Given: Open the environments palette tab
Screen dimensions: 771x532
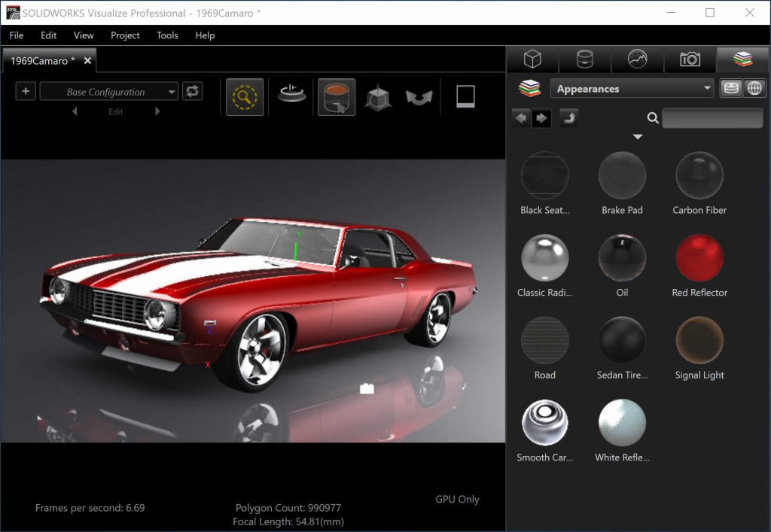Looking at the screenshot, I should tap(636, 59).
